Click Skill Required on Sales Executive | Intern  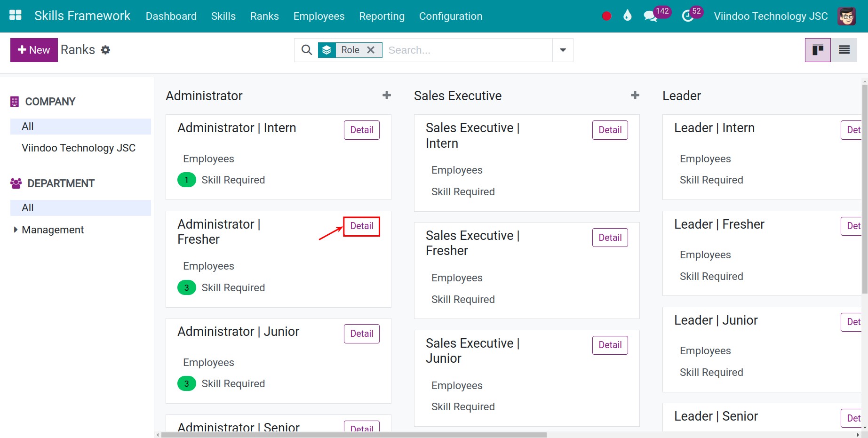coord(463,191)
